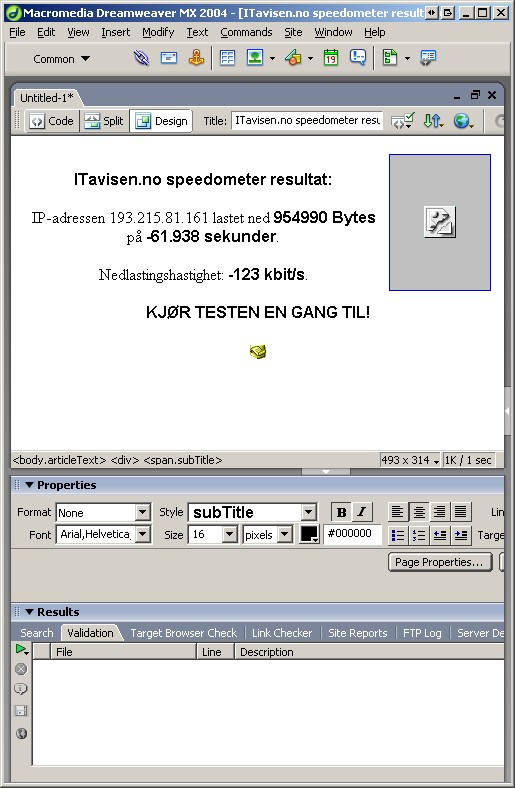Insert a comment icon
The height and width of the screenshot is (788, 515).
[x=358, y=57]
